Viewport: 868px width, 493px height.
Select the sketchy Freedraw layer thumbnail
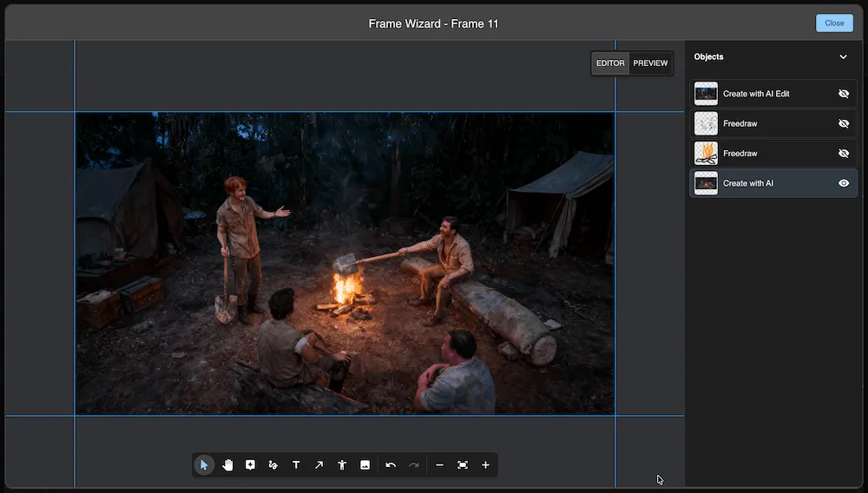[x=706, y=123]
